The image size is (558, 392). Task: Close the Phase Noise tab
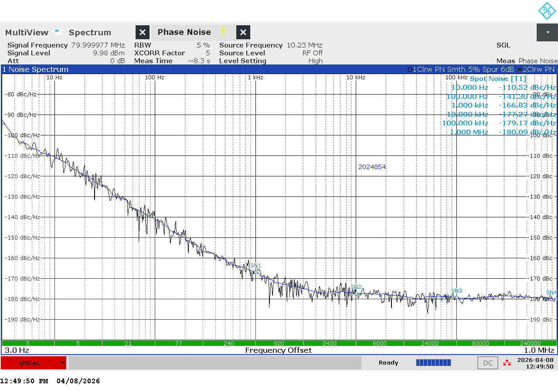pos(243,32)
